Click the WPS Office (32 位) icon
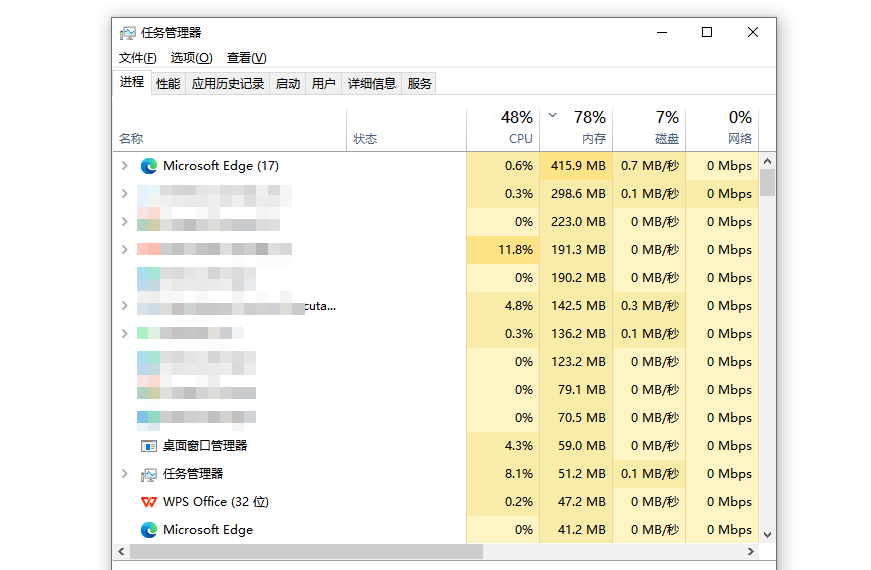The image size is (871, 570). tap(149, 502)
